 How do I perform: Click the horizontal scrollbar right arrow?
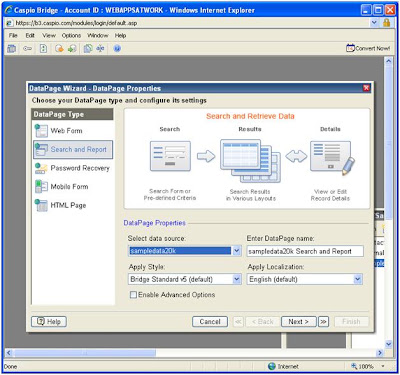pyautogui.click(x=380, y=353)
